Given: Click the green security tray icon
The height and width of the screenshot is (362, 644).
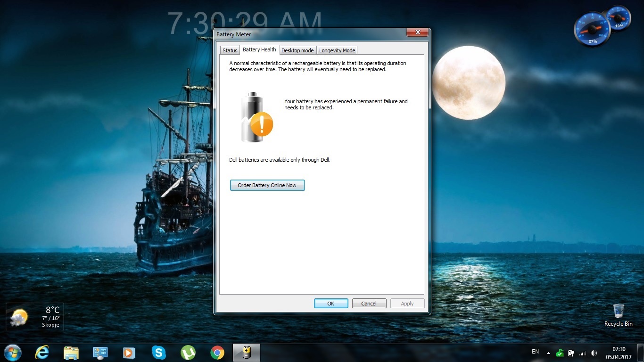Looking at the screenshot, I should click(x=560, y=353).
